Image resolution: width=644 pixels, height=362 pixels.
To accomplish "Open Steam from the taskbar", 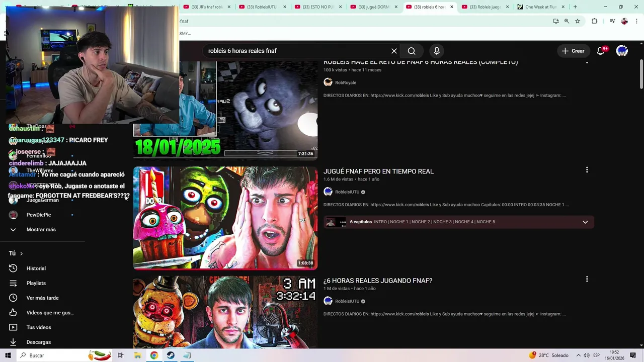I will coord(171,355).
